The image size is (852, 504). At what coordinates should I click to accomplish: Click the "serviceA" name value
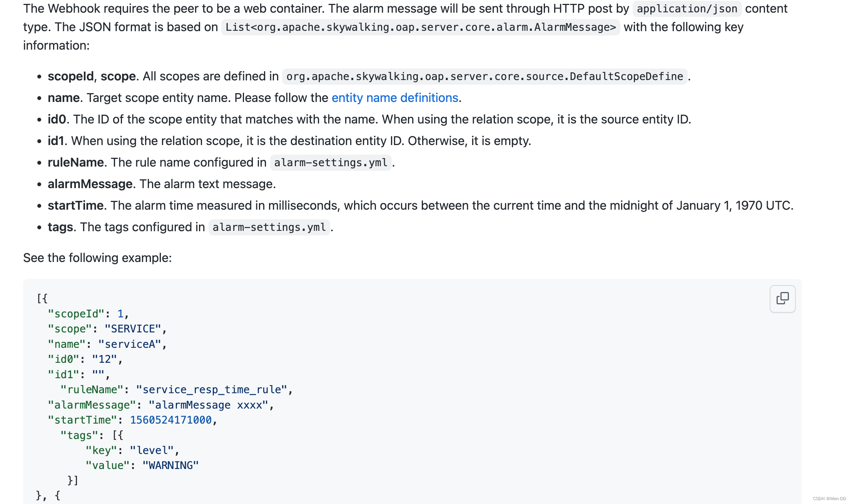(130, 344)
